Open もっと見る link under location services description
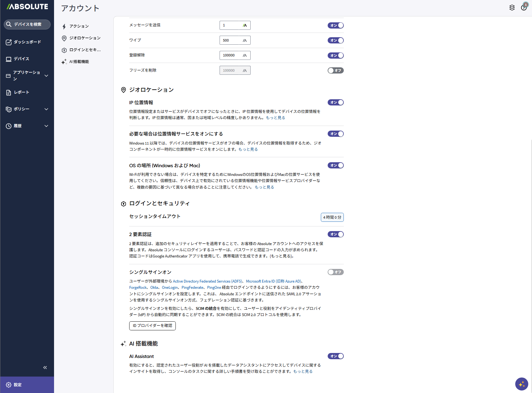Image resolution: width=532 pixels, height=393 pixels. click(248, 150)
